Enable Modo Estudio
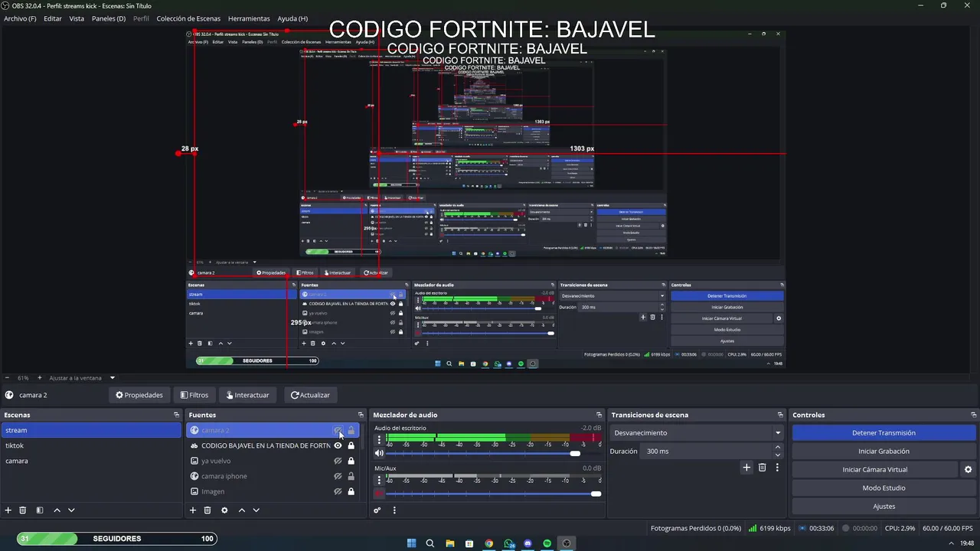 pos(884,488)
